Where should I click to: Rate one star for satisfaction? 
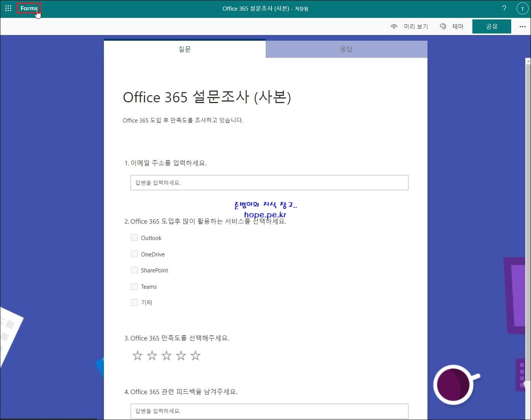click(137, 356)
